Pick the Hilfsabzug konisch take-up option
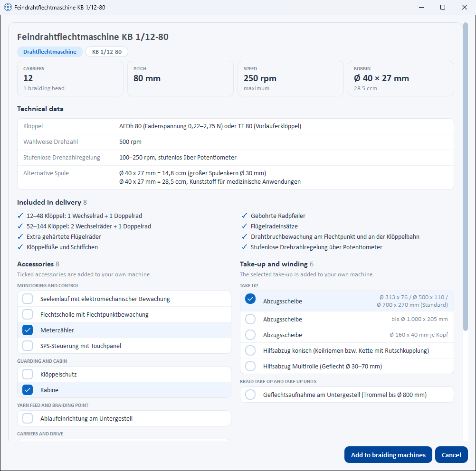The height and width of the screenshot is (471, 476). click(x=250, y=350)
